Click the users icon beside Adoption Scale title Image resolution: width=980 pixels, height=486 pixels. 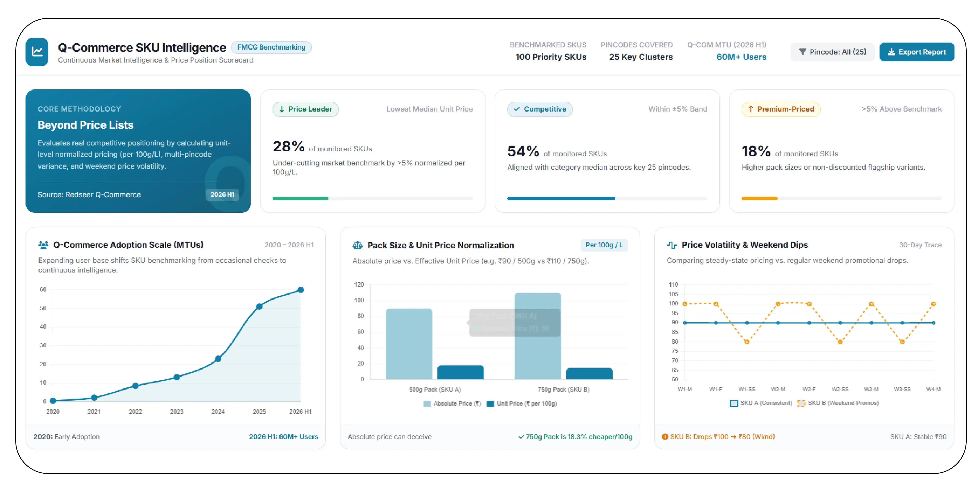(43, 245)
